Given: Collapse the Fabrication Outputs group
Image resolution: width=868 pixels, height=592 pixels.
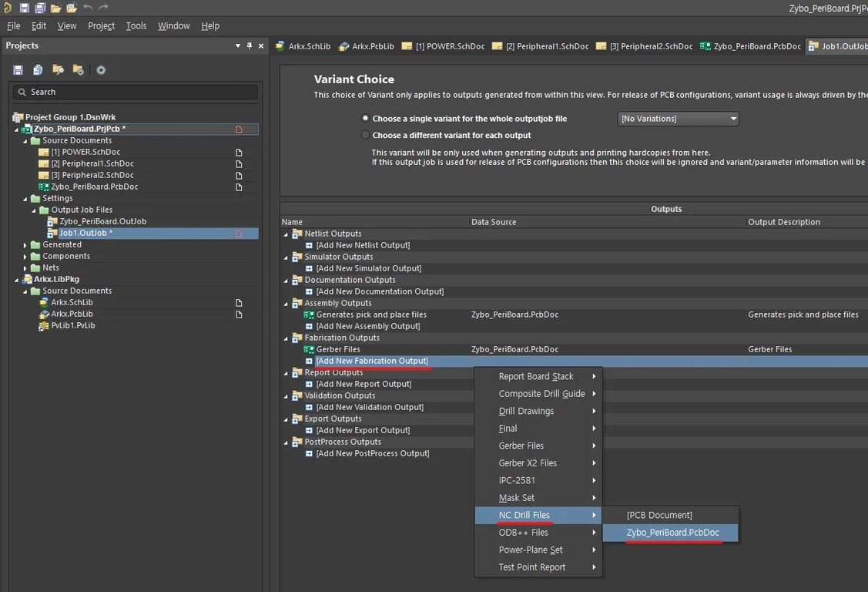Looking at the screenshot, I should tap(287, 338).
